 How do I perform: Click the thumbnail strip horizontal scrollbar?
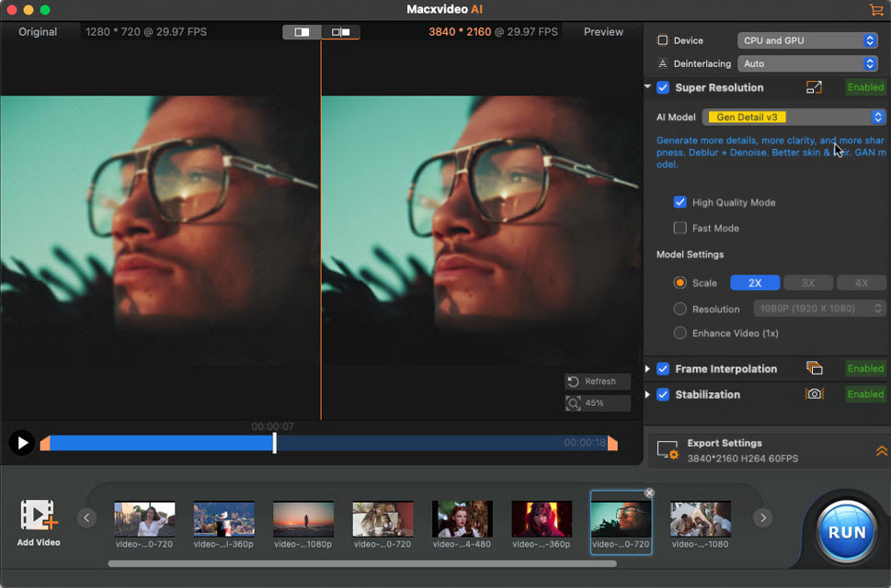[x=362, y=563]
